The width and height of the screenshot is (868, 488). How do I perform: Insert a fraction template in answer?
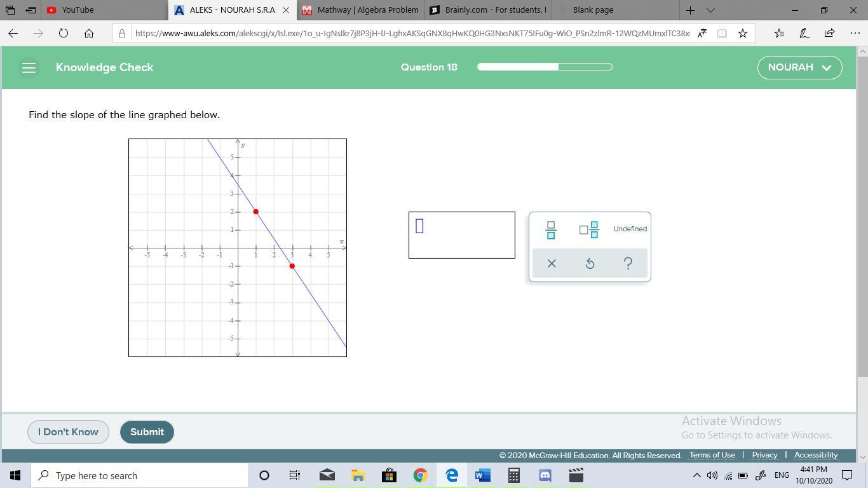tap(551, 230)
